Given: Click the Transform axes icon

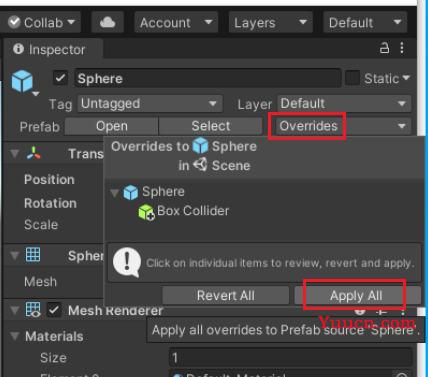Looking at the screenshot, I should coord(34,153).
